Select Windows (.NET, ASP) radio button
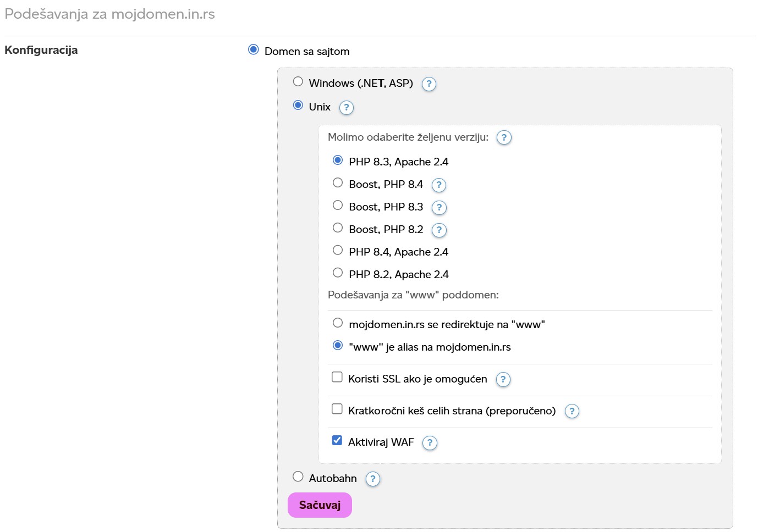Viewport: 758px width, 532px height. pos(298,82)
